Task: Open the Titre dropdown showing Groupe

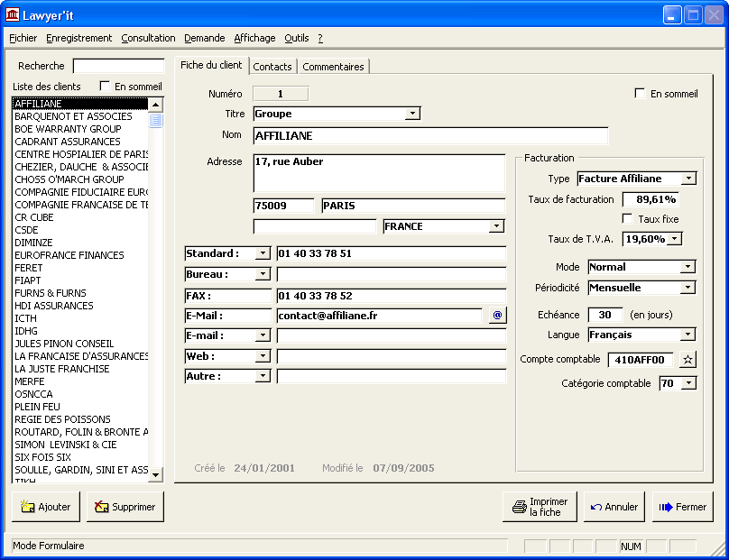Action: [x=412, y=114]
